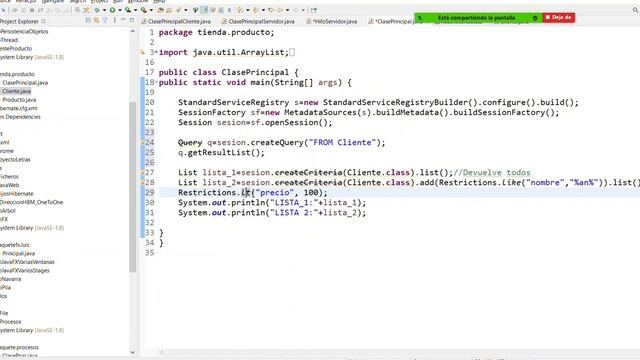The height and width of the screenshot is (360, 640).
Task: Click the Back navigation arrow icon
Action: coord(271,10)
